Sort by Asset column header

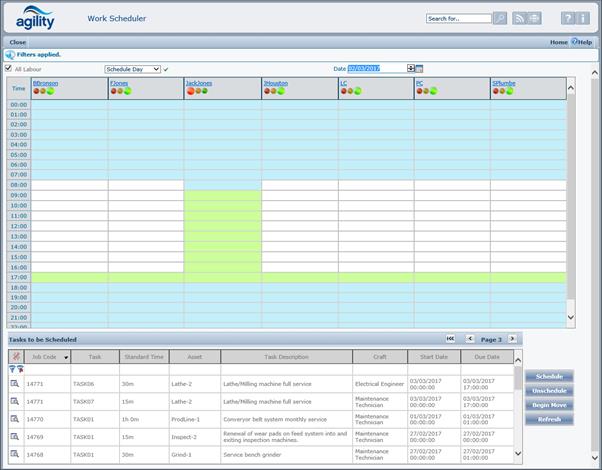(195, 357)
